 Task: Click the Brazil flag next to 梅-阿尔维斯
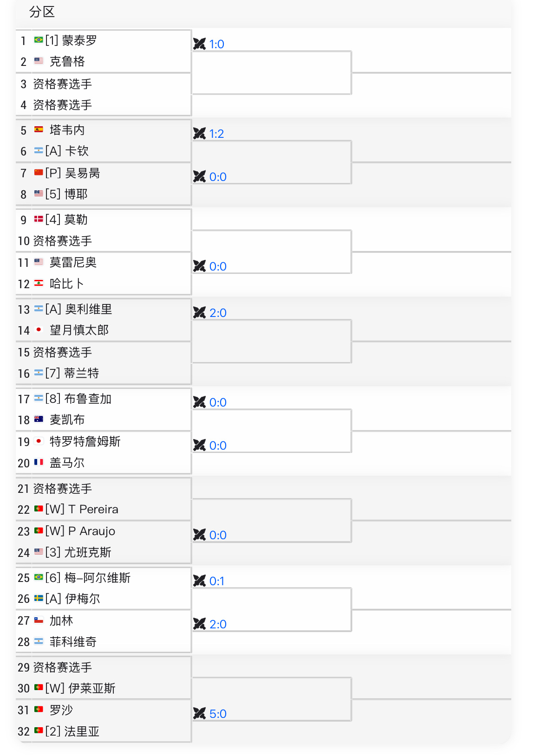coord(39,577)
